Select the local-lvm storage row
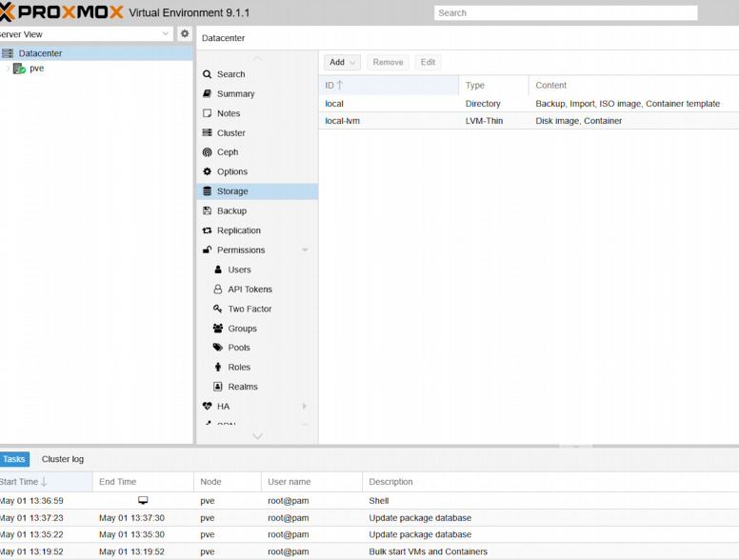Image resolution: width=739 pixels, height=560 pixels. point(529,121)
